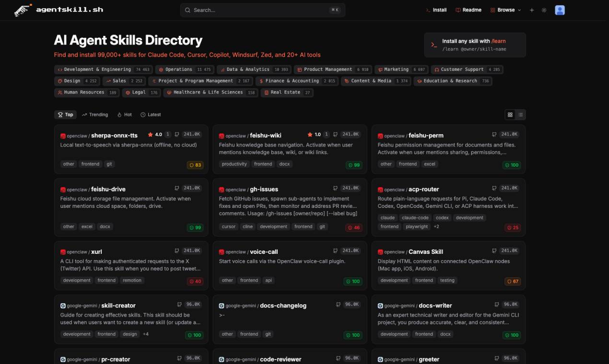Toggle the theme using the sun icon

(544, 10)
